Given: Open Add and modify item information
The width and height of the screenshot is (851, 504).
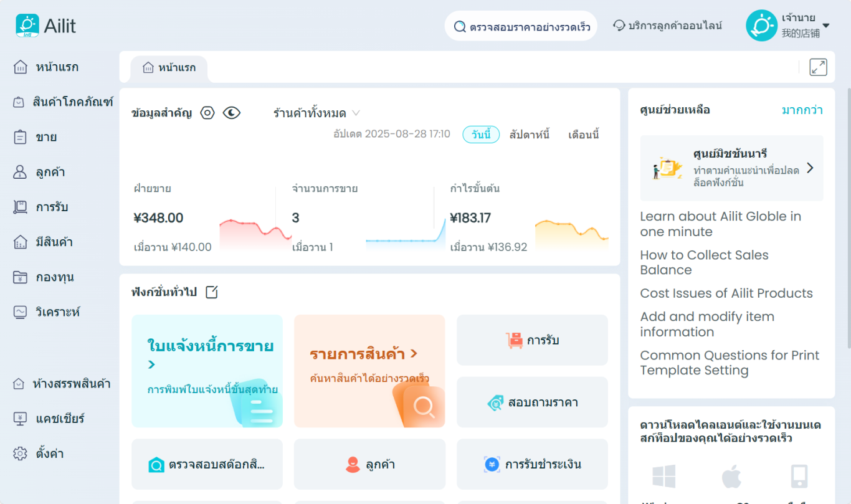Looking at the screenshot, I should (707, 324).
